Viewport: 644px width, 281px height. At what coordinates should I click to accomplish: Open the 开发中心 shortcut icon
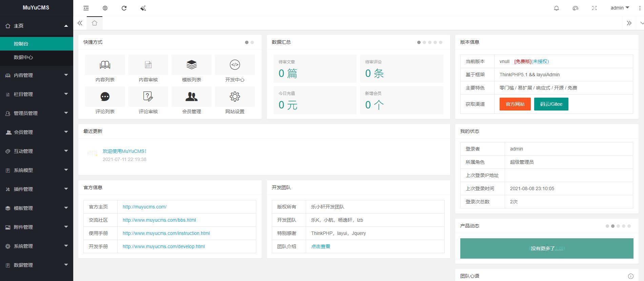235,65
